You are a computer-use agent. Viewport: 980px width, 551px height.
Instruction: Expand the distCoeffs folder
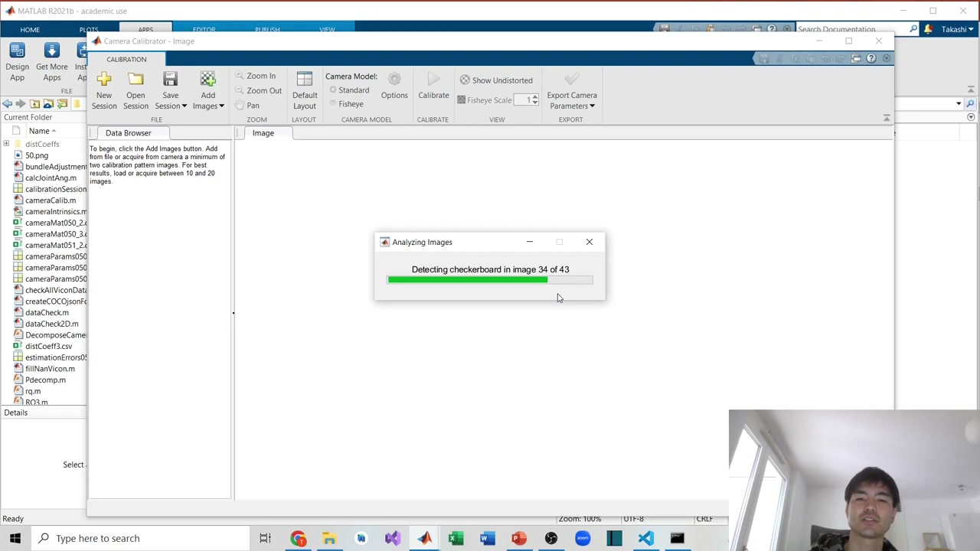coord(6,144)
